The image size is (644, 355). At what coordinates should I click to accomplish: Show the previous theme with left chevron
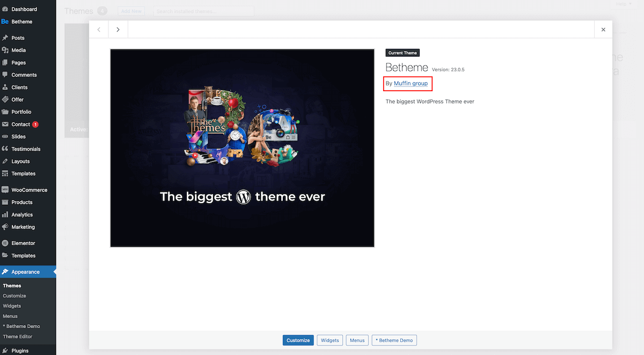[x=99, y=29]
